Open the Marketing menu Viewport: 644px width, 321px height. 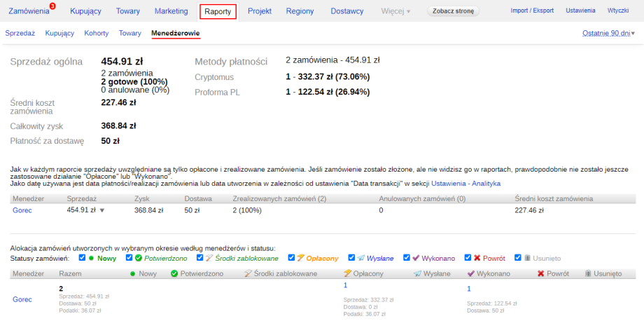(x=171, y=11)
